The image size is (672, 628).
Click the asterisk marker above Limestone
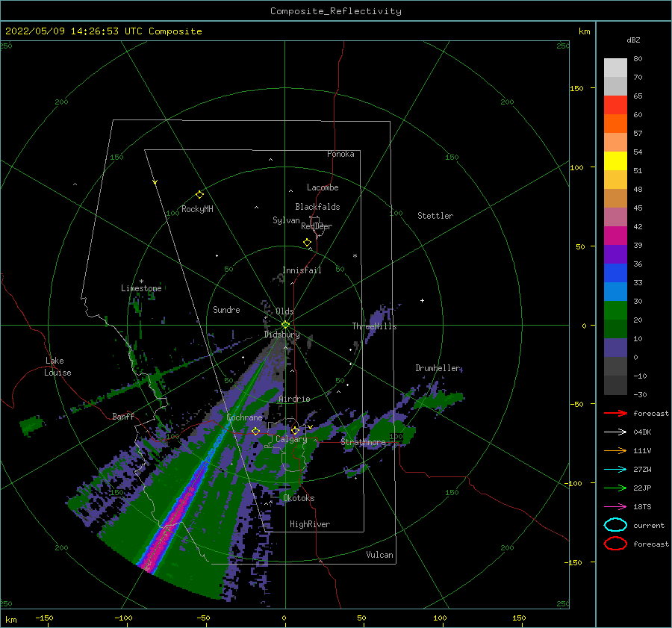click(141, 282)
